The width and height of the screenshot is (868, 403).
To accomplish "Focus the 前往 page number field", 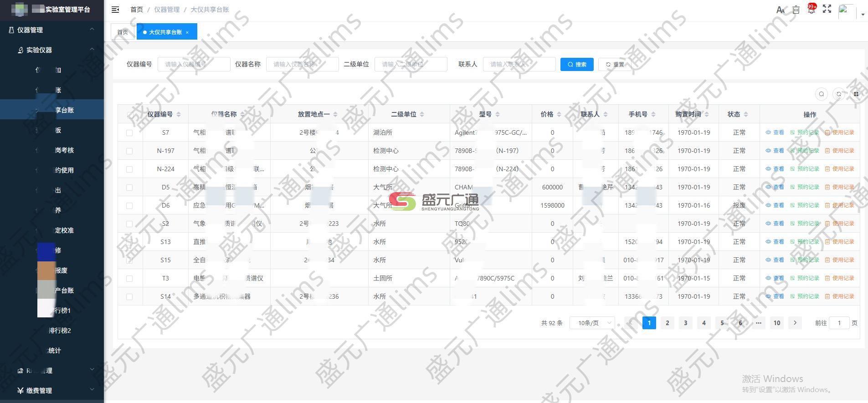I will point(839,323).
